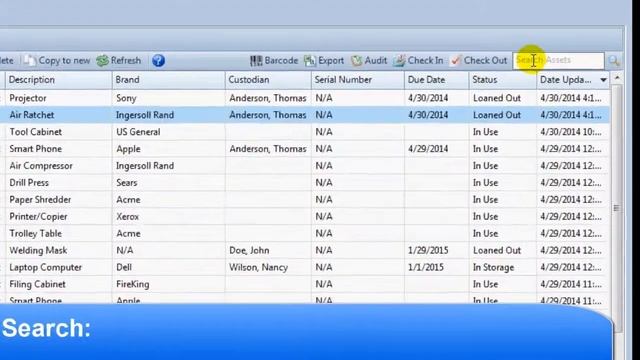Click the Check Out checkmark icon
This screenshot has width=640, height=360.
point(455,60)
